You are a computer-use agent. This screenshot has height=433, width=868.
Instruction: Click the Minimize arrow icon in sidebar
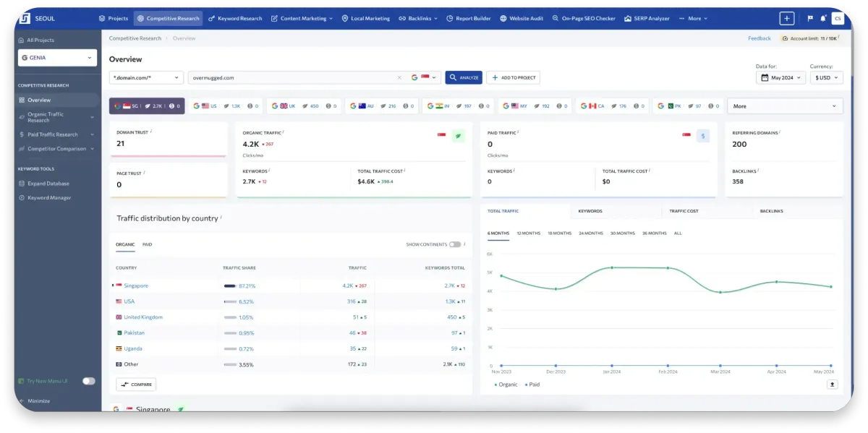click(22, 400)
